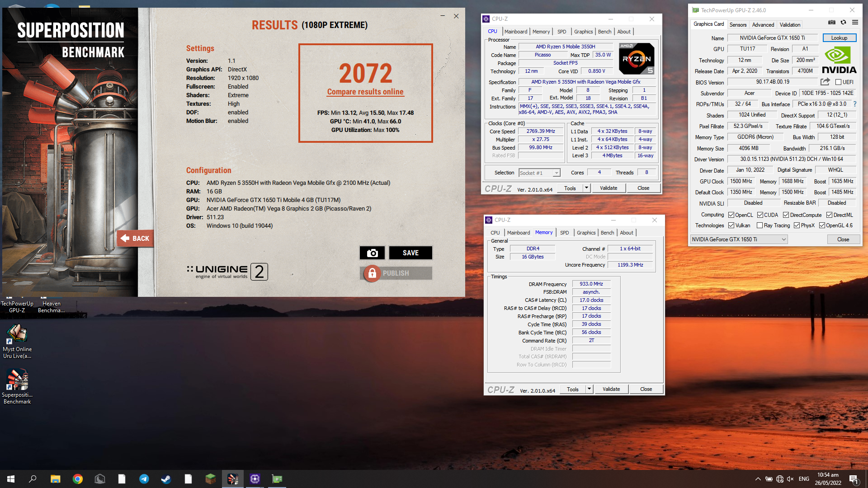Go back using the BACK arrow button

[135, 238]
